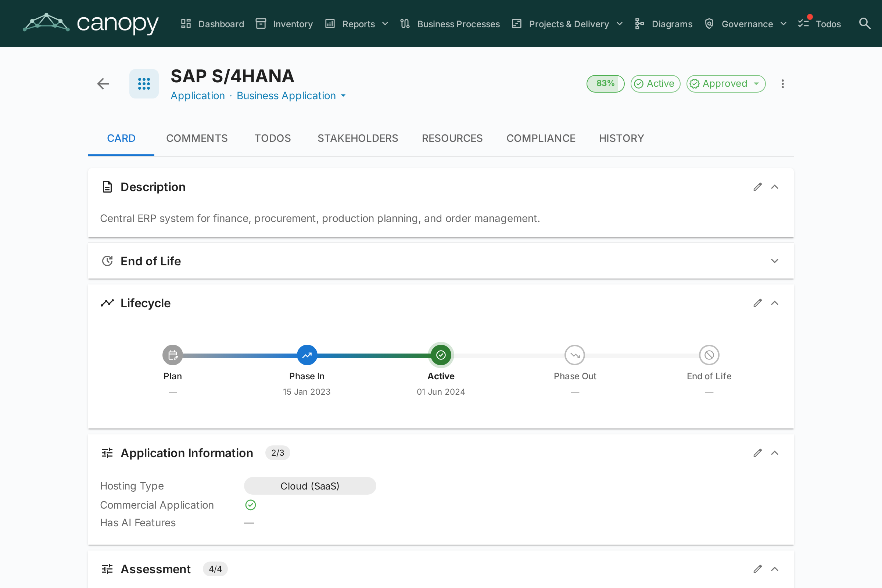The width and height of the screenshot is (882, 588).
Task: Edit Application Information with pencil icon
Action: [757, 453]
